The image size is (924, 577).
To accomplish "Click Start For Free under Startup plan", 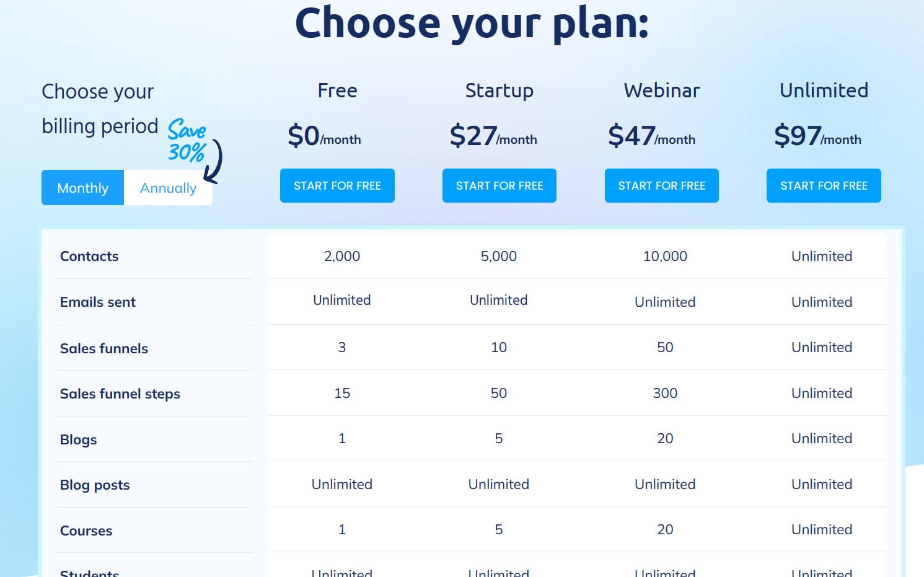I will point(499,185).
